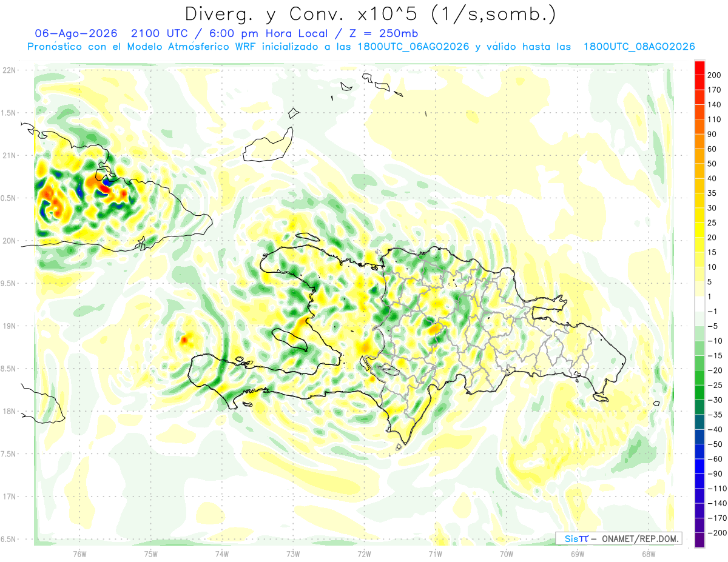Click the bright red swatch atop the colorbar
Viewport: 728px width, 562px height.
(699, 68)
